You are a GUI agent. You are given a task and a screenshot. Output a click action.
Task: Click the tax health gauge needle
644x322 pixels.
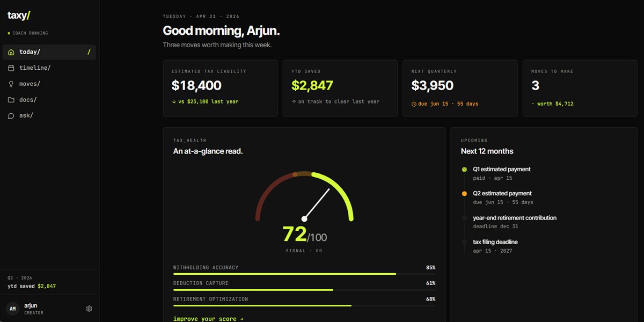pos(317,204)
